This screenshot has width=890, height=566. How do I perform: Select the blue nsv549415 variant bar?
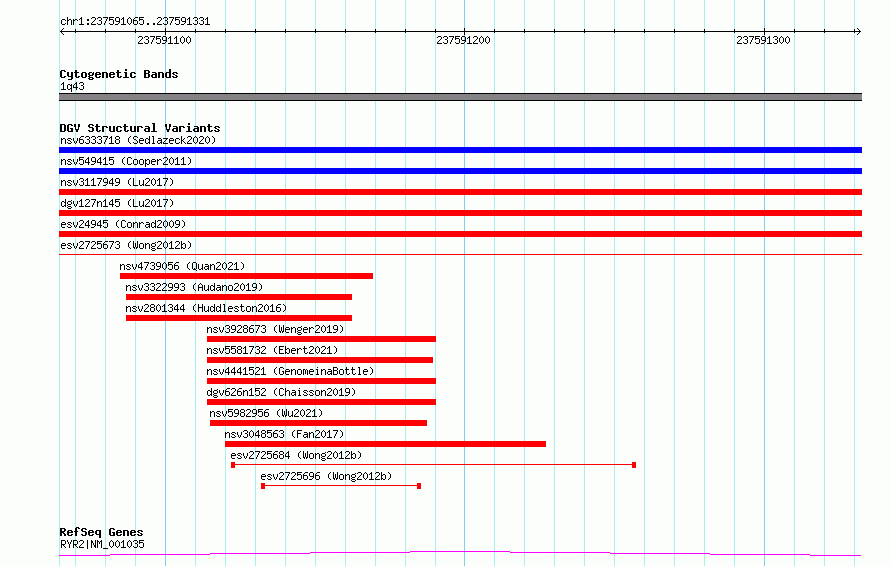[460, 171]
